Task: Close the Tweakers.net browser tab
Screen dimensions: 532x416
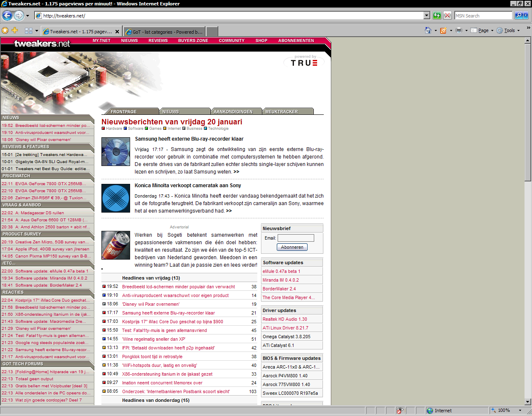Action: pyautogui.click(x=117, y=32)
